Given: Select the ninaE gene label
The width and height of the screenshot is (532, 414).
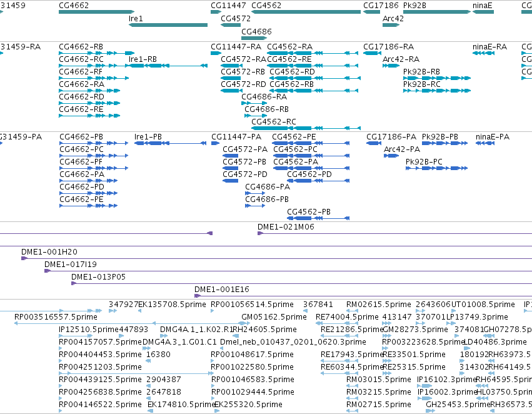Looking at the screenshot, I should click(483, 6).
